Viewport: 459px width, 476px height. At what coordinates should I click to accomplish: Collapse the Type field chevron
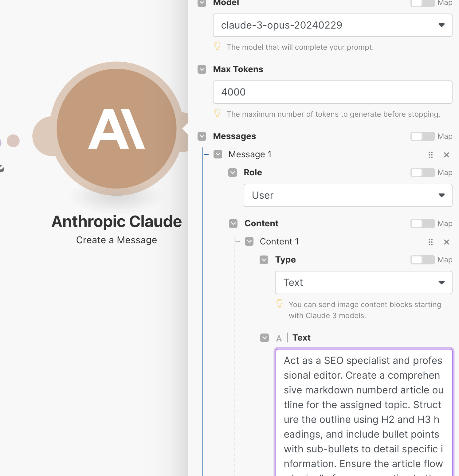[264, 260]
